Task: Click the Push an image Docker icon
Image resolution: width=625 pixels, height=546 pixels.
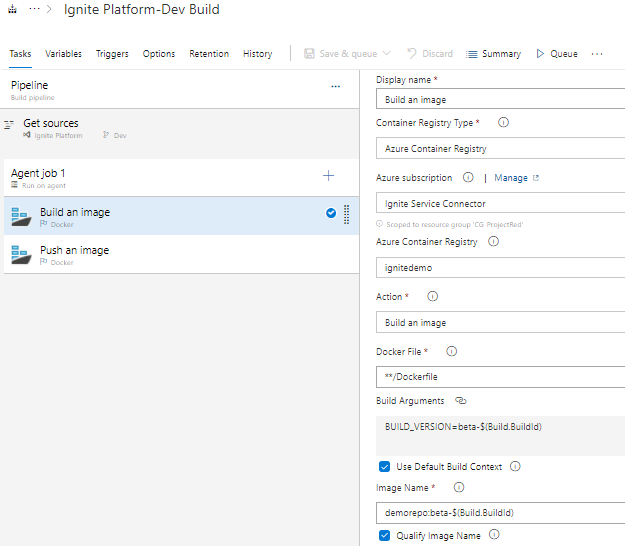Action: coord(21,255)
